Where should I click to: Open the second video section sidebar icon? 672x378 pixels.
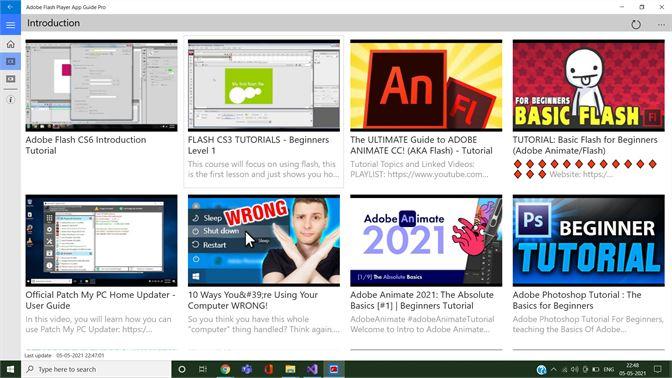[x=10, y=79]
